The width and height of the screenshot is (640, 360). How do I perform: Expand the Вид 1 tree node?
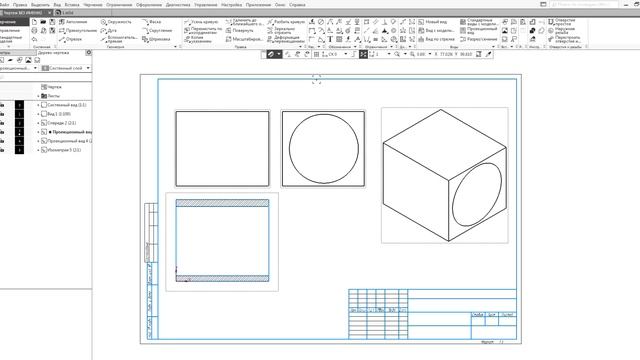coord(39,114)
